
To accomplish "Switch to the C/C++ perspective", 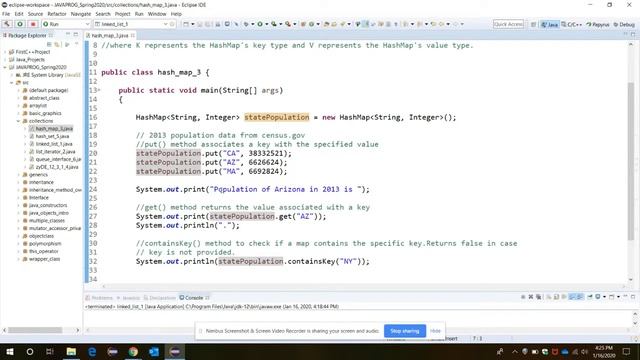I will click(x=571, y=24).
